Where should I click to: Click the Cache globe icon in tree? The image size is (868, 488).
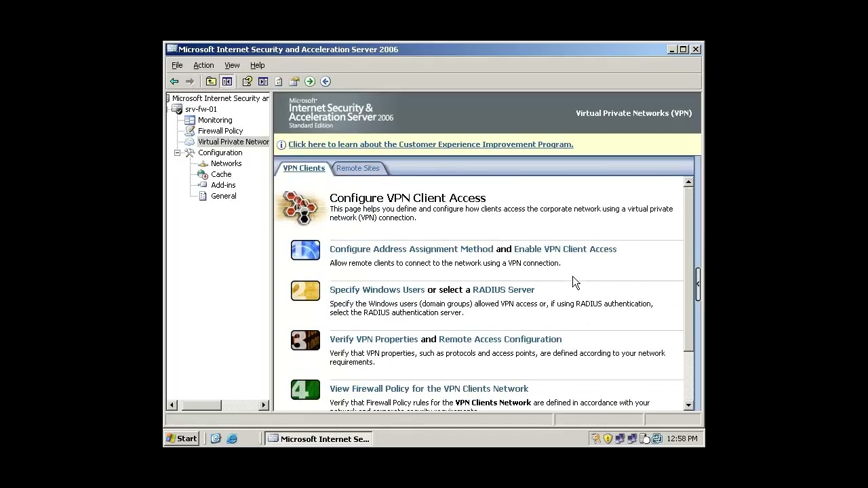(x=203, y=174)
